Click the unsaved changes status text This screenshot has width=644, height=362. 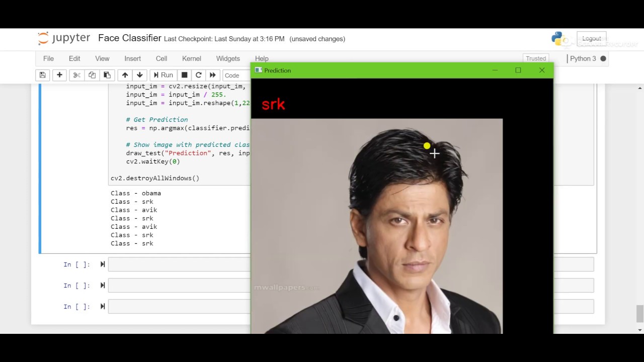[x=317, y=39]
